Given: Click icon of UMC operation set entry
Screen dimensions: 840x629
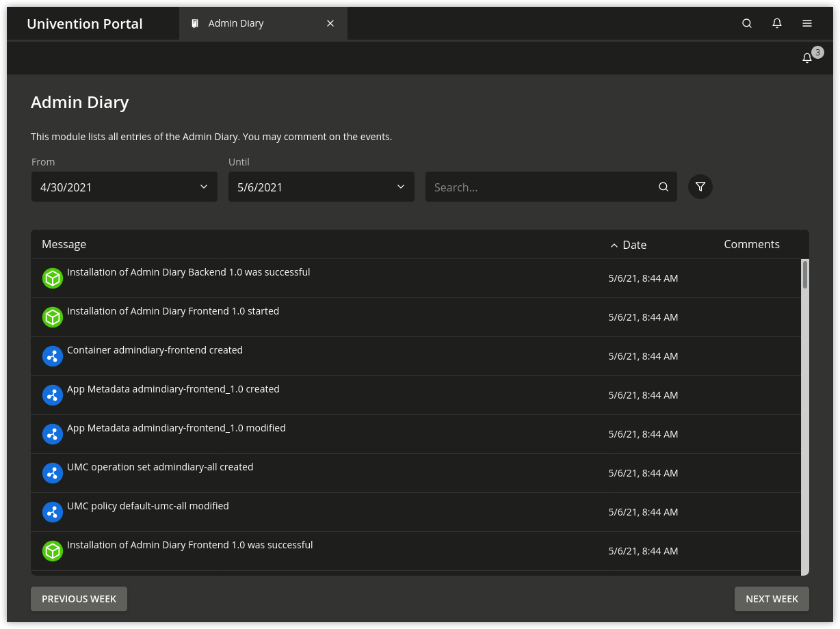Looking at the screenshot, I should click(53, 473).
